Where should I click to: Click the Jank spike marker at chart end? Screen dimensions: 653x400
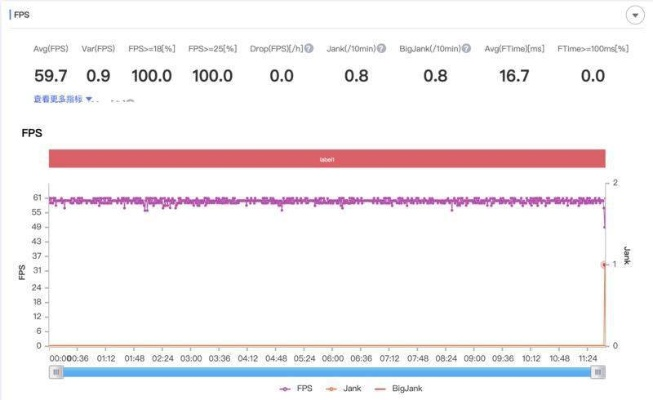point(604,264)
